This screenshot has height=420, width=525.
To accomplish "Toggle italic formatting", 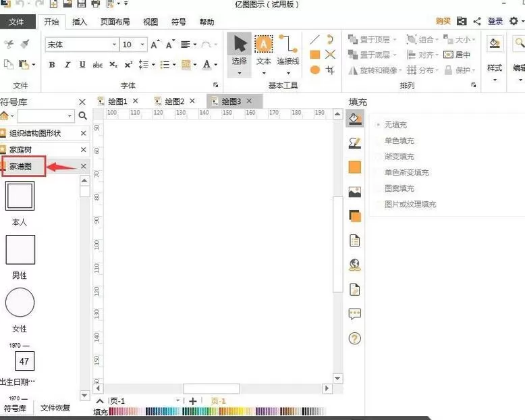I will tap(67, 65).
